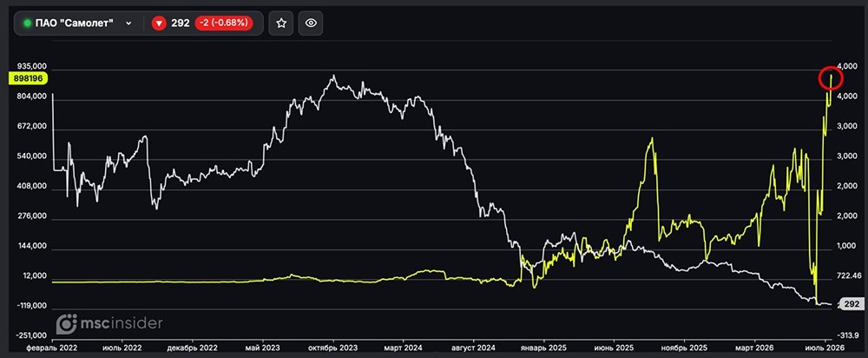Select the октябрь 2023 time axis label
868x358 pixels.
pos(332,348)
